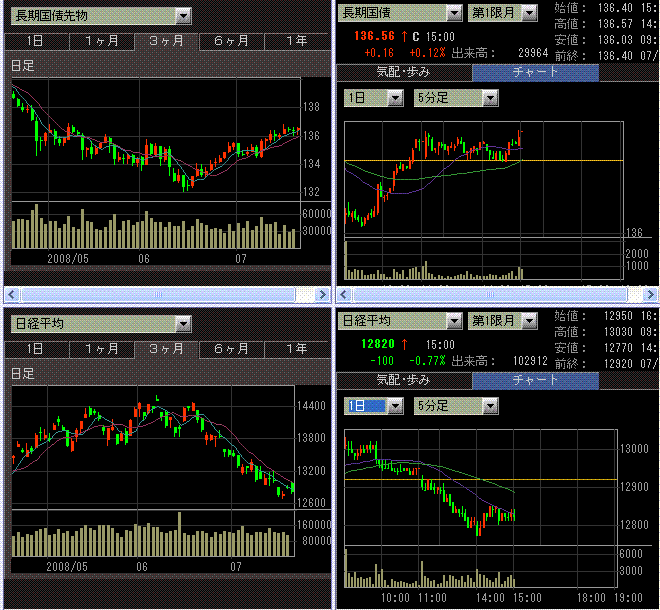Click right scroll arrow under the bond daily chart

(322, 294)
